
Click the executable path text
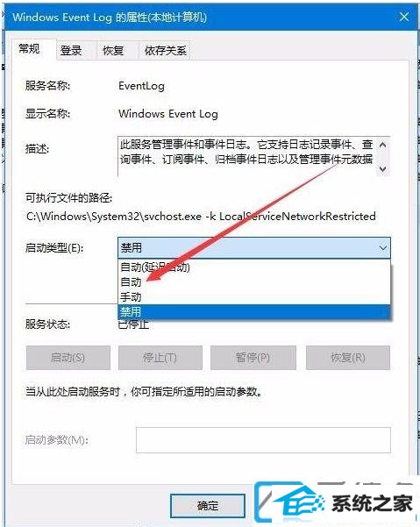click(201, 216)
